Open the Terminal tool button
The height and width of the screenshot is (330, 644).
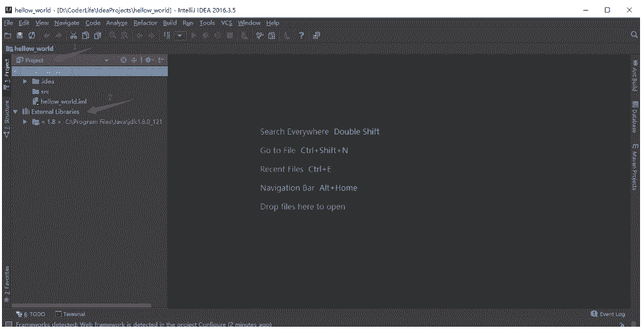click(x=70, y=313)
